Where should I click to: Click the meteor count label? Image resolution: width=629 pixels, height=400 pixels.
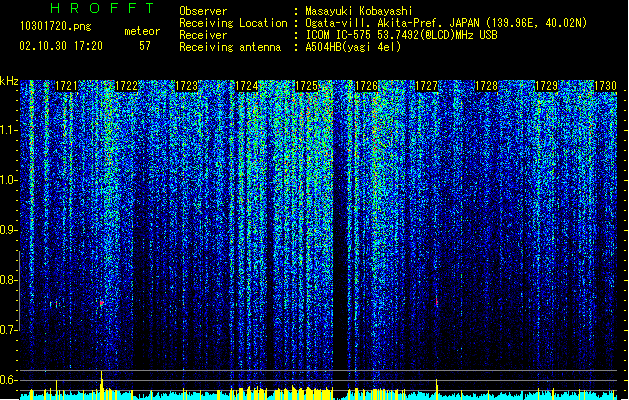(142, 31)
